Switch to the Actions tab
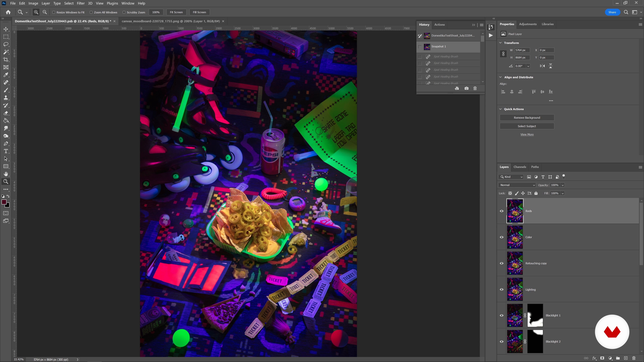The width and height of the screenshot is (644, 362). tap(440, 25)
